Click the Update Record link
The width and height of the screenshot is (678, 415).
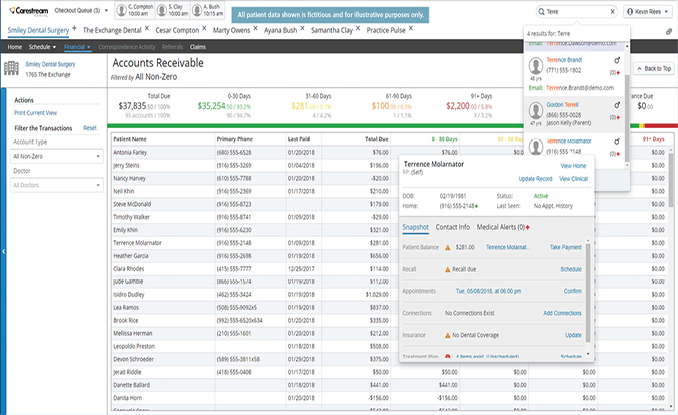point(534,178)
